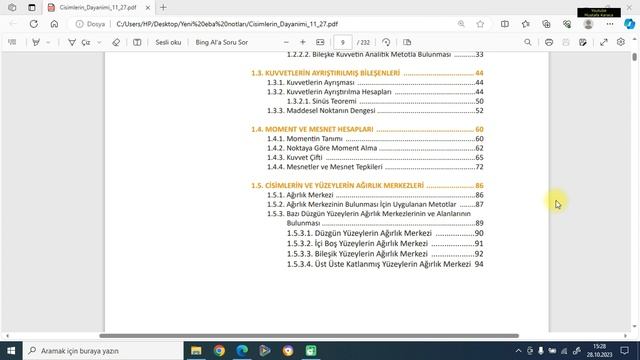Open the workspaces icon

[x=12, y=7]
